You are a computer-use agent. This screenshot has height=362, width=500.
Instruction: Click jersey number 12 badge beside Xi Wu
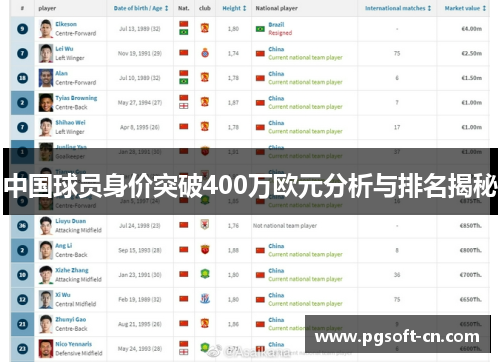[22, 299]
